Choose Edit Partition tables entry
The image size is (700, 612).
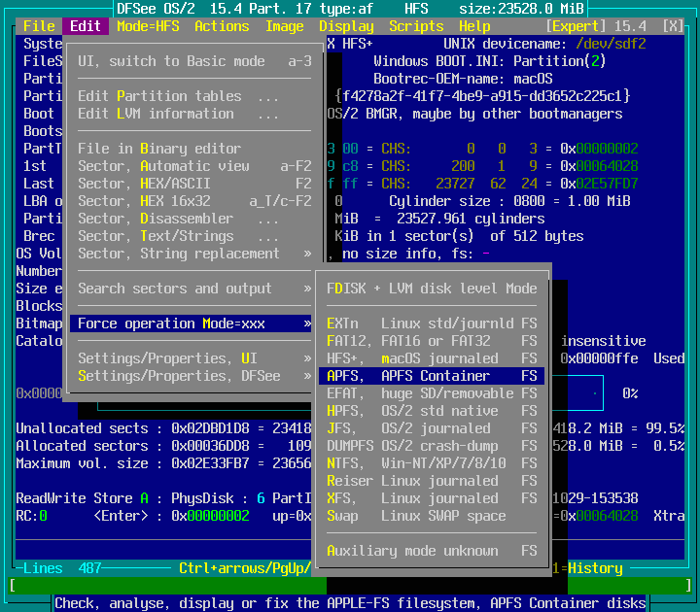point(194,96)
